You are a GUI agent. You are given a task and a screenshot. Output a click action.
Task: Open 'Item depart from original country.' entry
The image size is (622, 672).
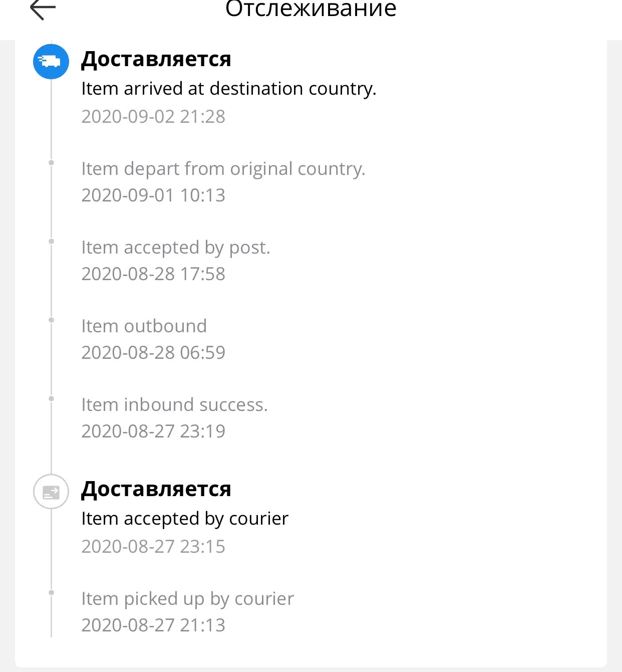click(x=223, y=169)
